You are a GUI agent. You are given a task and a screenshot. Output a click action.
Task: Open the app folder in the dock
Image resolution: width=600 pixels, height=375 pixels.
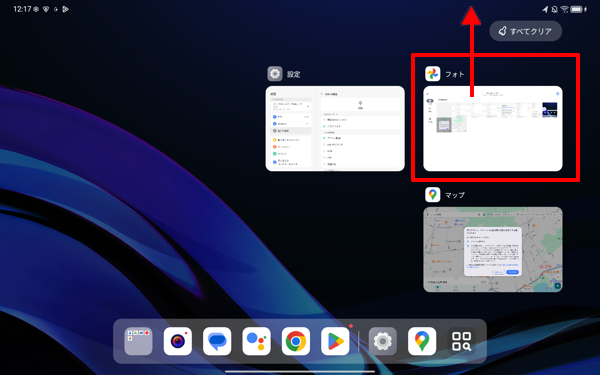pos(138,341)
